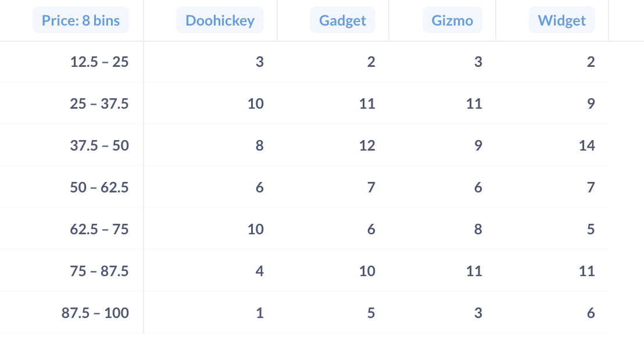
Task: Select the 75 – 87.5 price bin row label
Action: (99, 270)
